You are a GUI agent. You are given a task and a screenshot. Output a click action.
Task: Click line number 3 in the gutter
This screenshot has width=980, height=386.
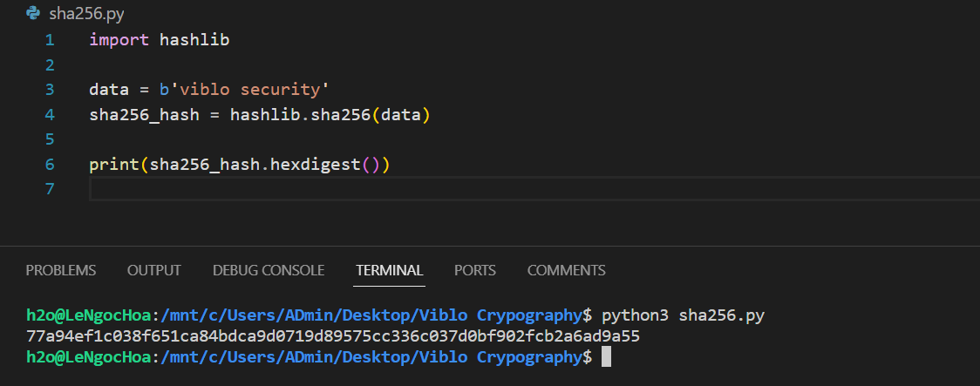pyautogui.click(x=49, y=90)
